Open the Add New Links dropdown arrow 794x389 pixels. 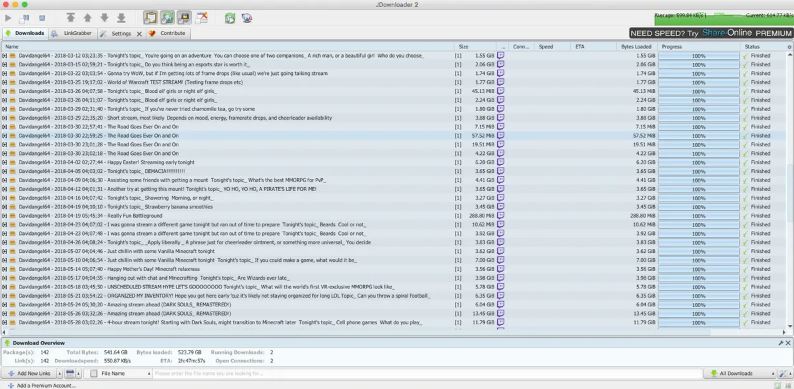point(60,373)
